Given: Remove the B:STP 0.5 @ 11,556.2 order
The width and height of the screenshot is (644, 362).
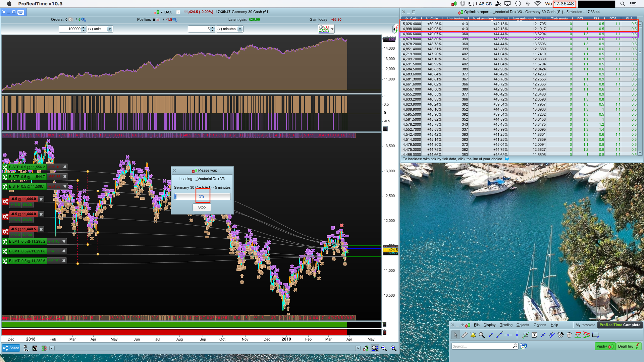Looking at the screenshot, I should coord(65,167).
